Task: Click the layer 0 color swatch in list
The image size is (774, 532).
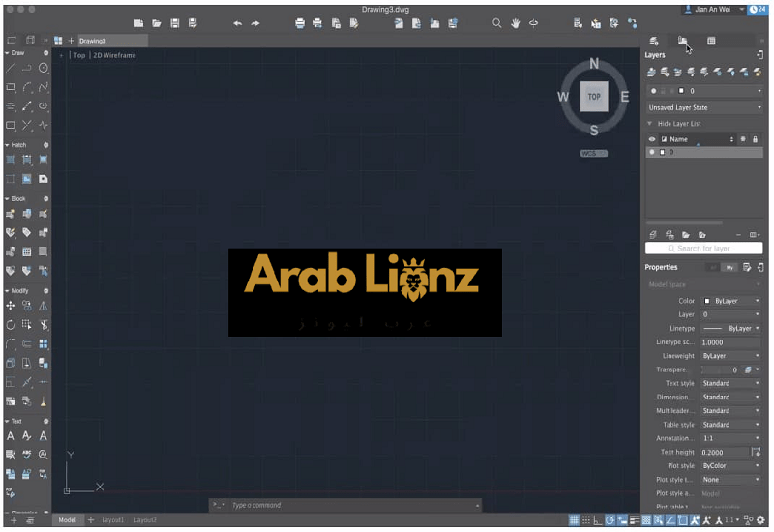Action: click(663, 152)
